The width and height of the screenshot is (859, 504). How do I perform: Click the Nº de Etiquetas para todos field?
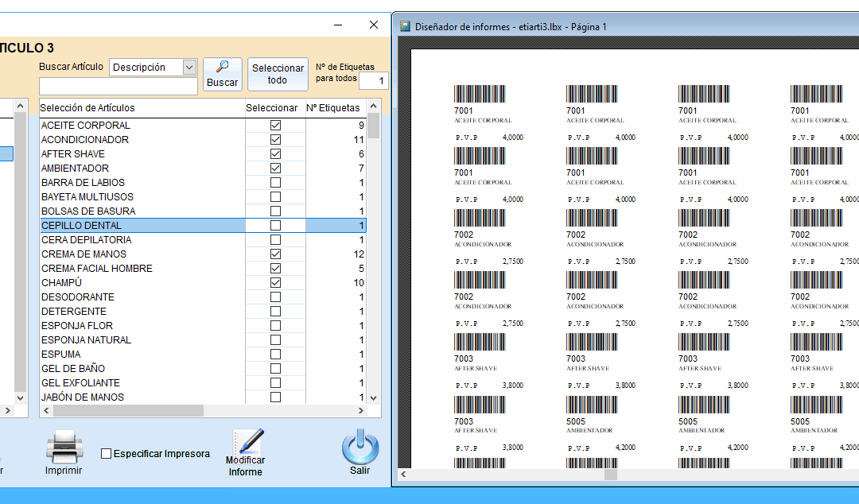[374, 80]
